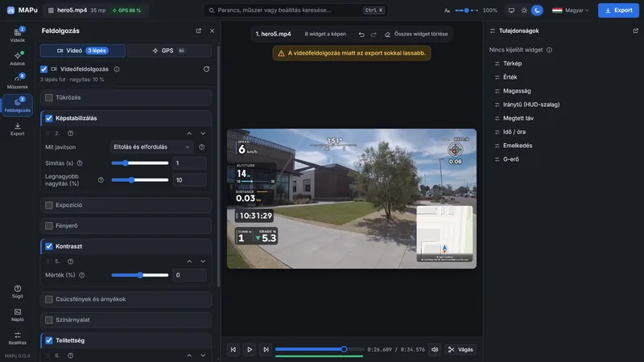The image size is (644, 362).
Task: Move Képstabilizálás step up
Action: click(x=189, y=134)
